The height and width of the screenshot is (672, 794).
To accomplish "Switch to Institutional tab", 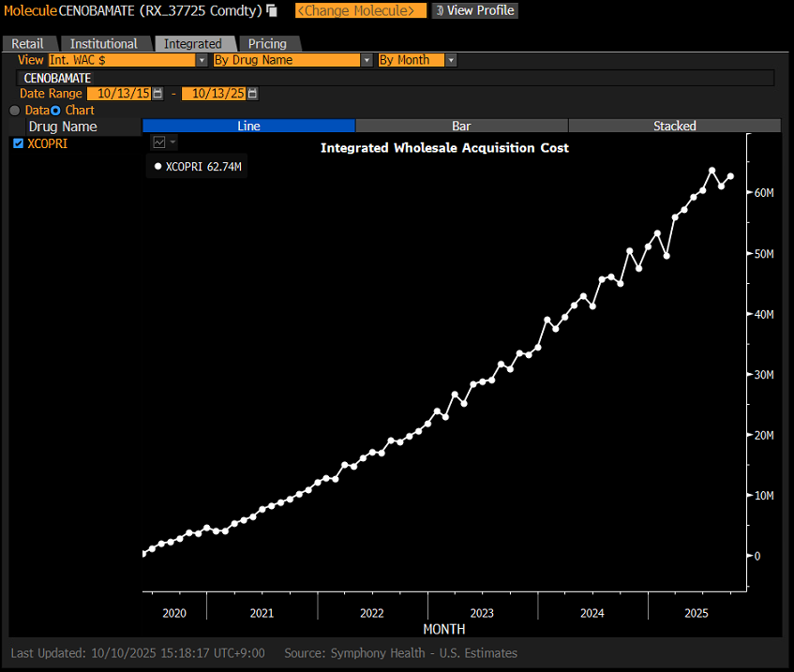I will click(x=104, y=43).
